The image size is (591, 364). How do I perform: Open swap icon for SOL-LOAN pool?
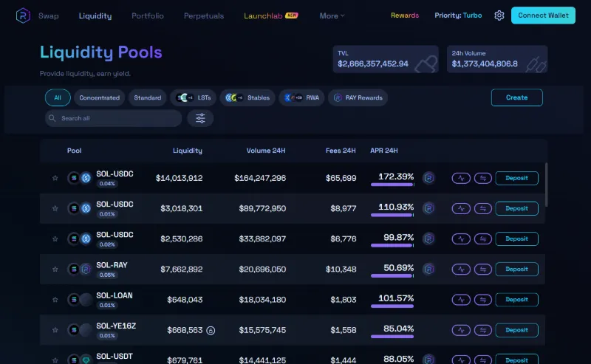[x=483, y=300]
